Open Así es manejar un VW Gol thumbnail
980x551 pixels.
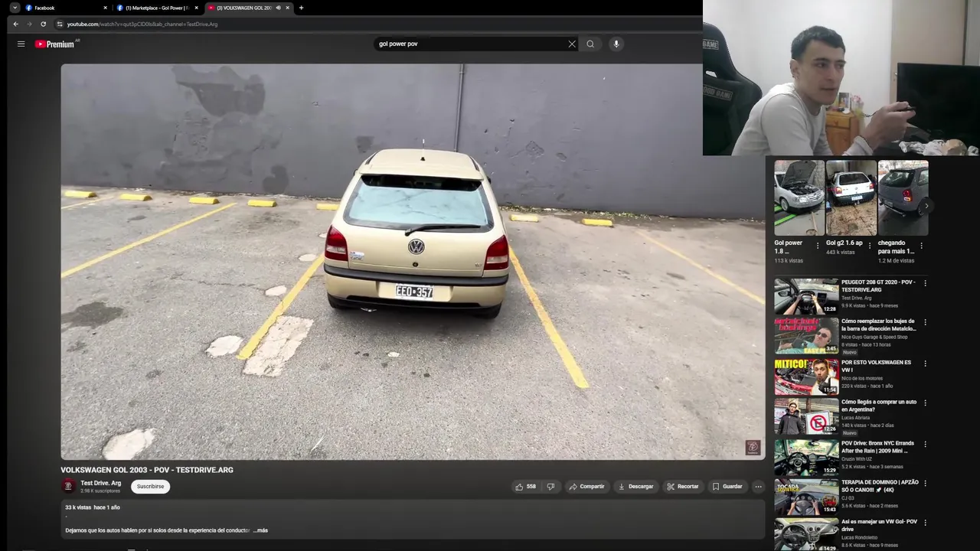[x=806, y=534]
